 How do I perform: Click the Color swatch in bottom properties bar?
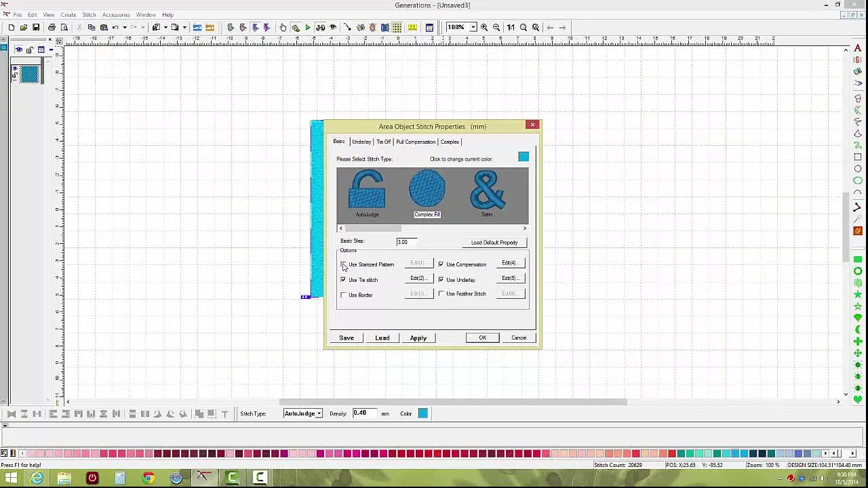[x=423, y=413]
